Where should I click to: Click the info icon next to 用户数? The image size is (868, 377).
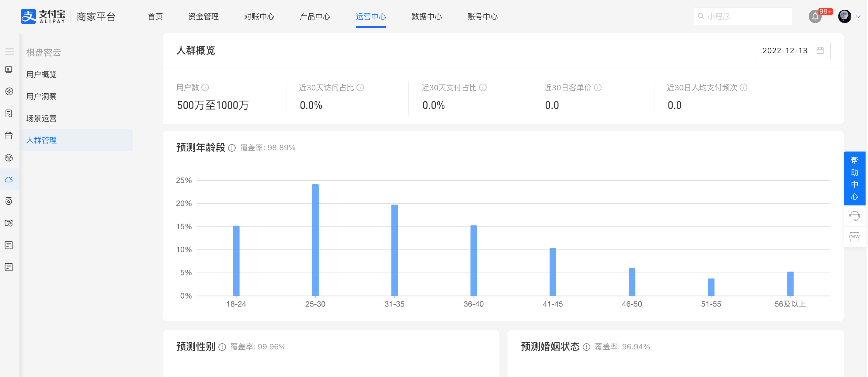pos(205,88)
